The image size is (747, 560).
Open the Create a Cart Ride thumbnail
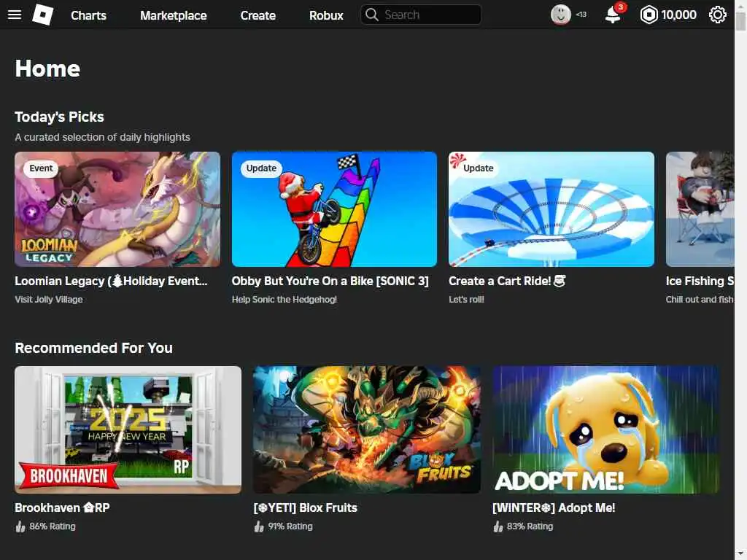pyautogui.click(x=551, y=209)
